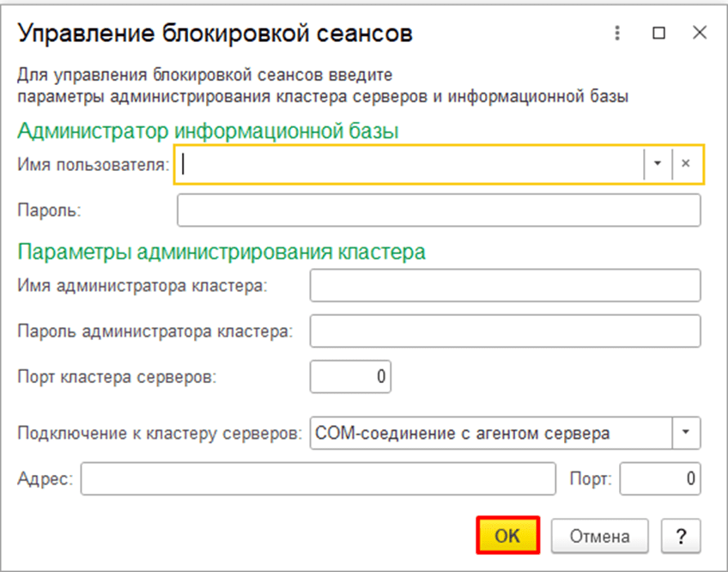Expand the Имя пользователя dropdown arrow
Image resolution: width=728 pixels, height=572 pixels.
click(657, 164)
